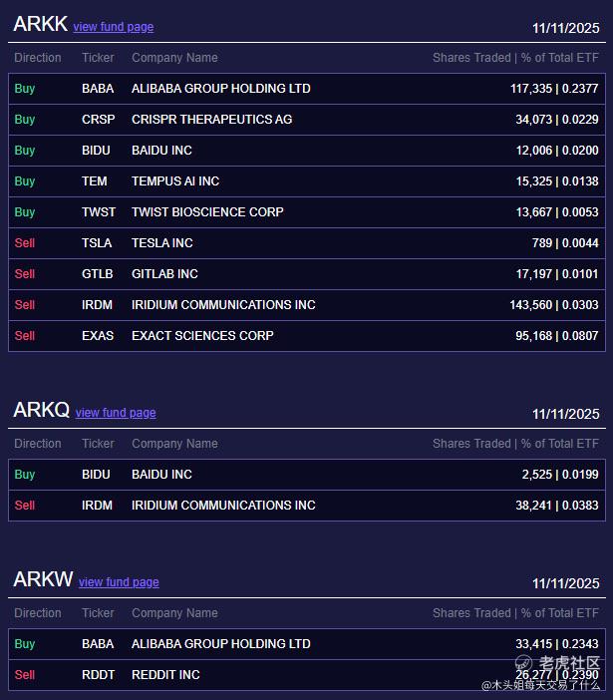613x700 pixels.
Task: Select the RDDT Reddit sell row
Action: click(x=307, y=675)
